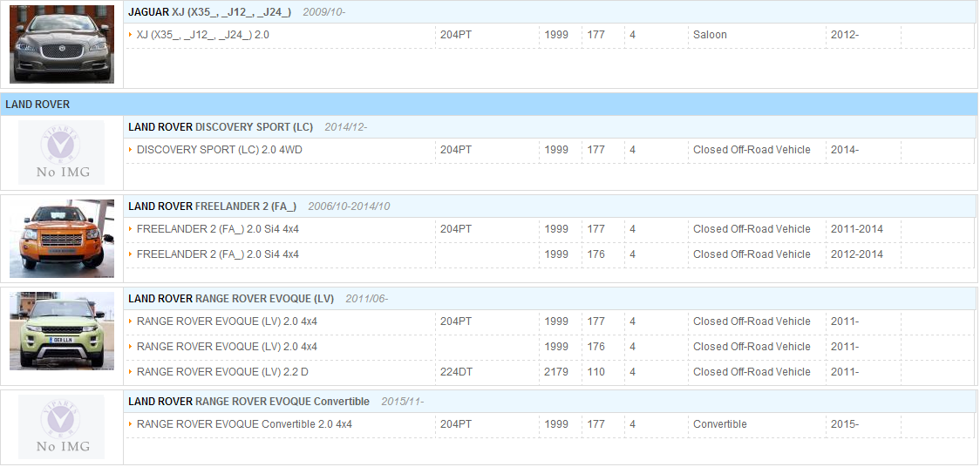The height and width of the screenshot is (467, 980).
Task: Open Freelander 2 2.0 Si4 4x4 row with 204PT
Action: (217, 229)
